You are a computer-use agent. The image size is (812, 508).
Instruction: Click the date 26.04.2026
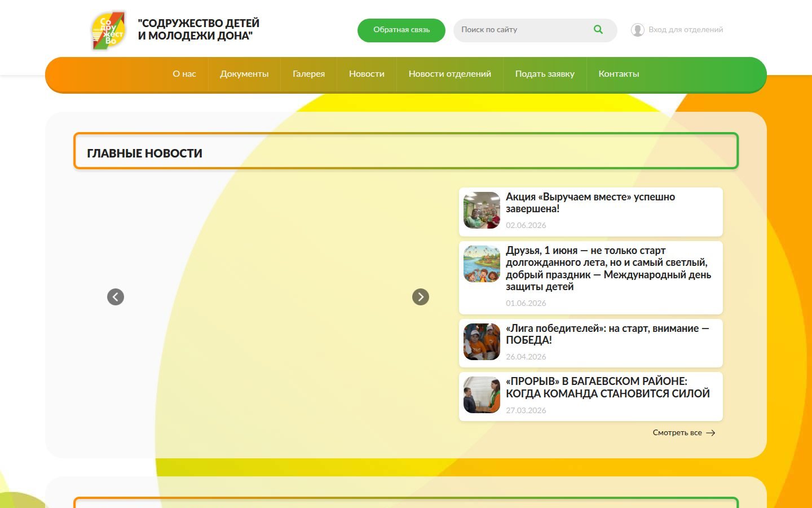pyautogui.click(x=526, y=357)
